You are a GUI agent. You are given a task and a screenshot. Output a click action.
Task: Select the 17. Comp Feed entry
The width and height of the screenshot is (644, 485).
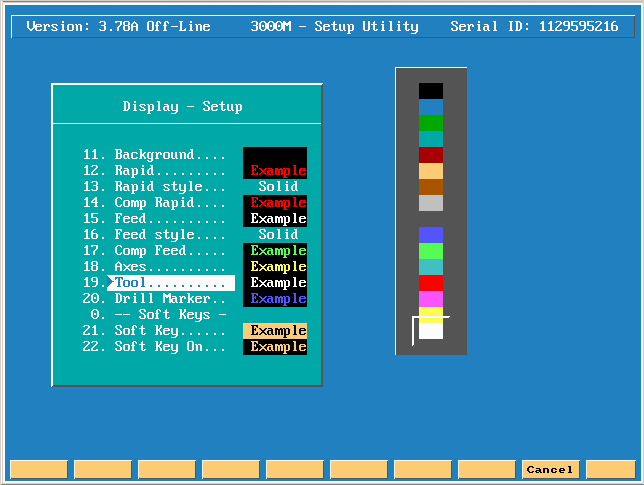[x=154, y=251]
